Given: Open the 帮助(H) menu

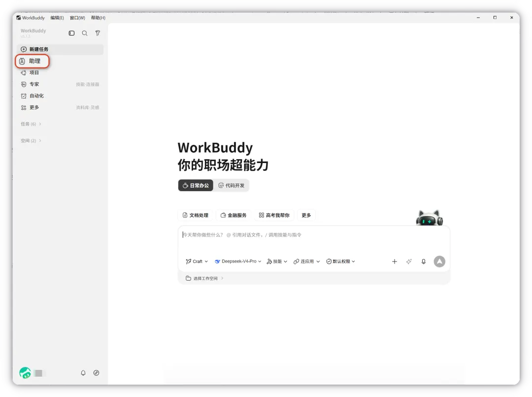Looking at the screenshot, I should pyautogui.click(x=98, y=18).
